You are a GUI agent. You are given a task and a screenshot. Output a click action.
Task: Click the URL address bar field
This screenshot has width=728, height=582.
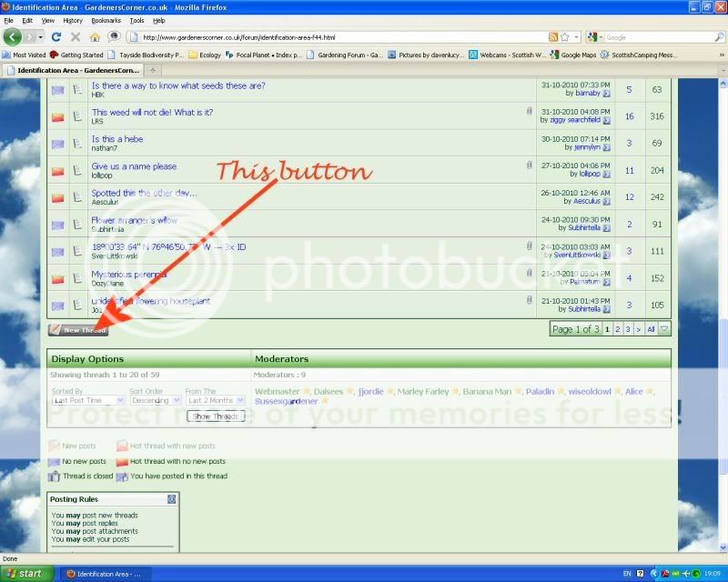point(337,37)
